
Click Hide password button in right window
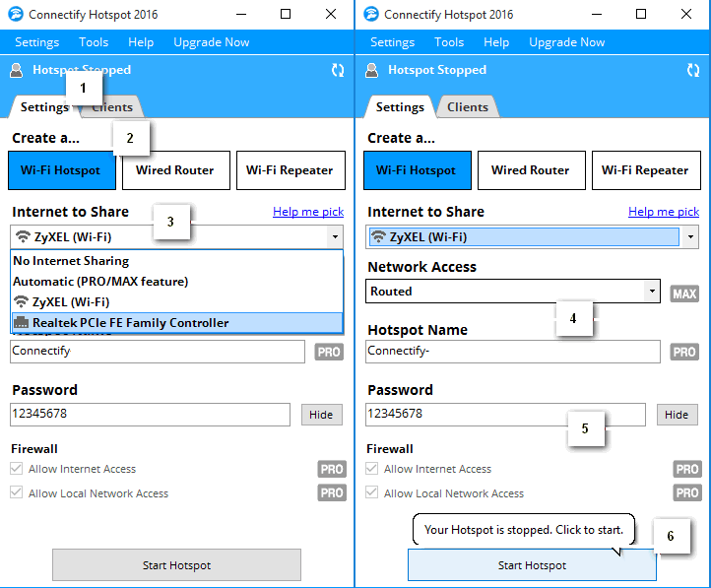(x=677, y=415)
